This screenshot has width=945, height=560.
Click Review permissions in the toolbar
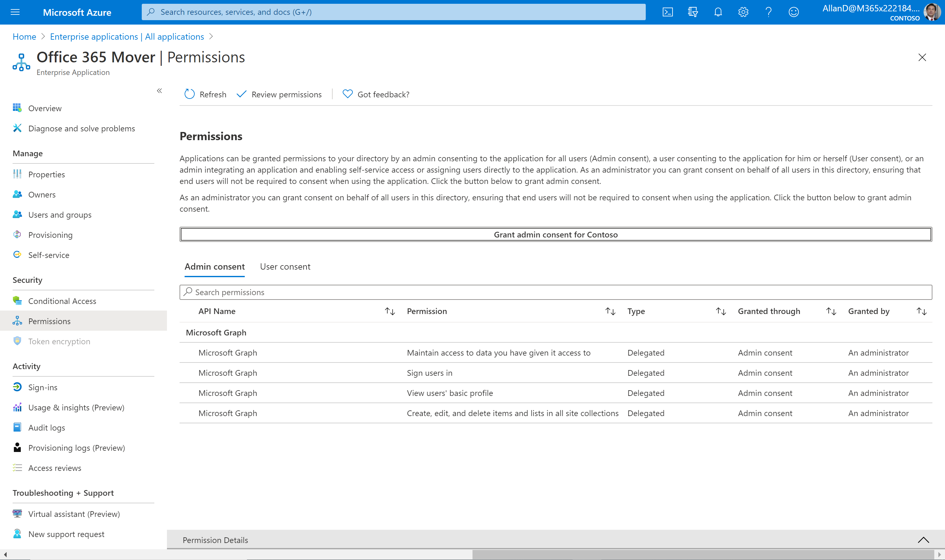(279, 94)
